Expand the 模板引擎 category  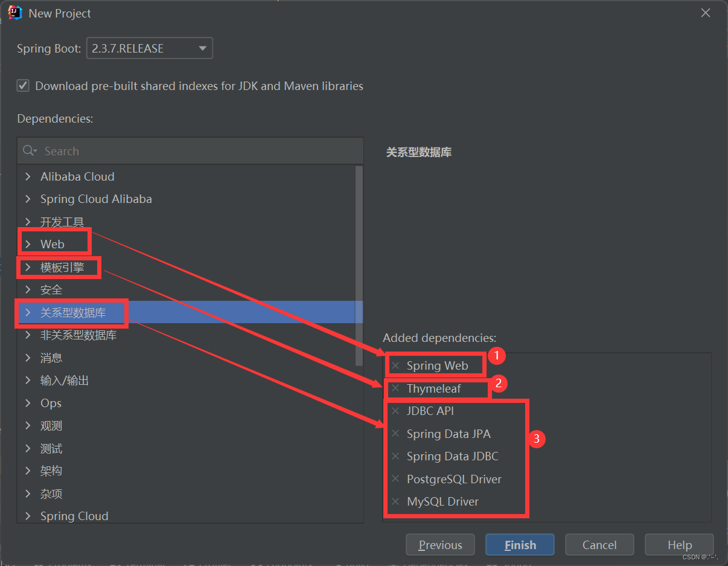(28, 267)
